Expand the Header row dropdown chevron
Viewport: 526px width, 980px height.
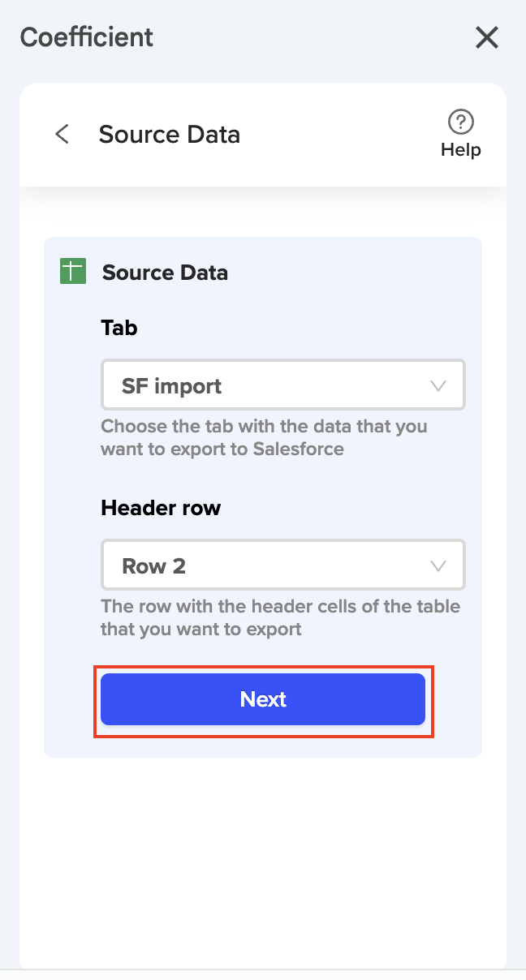pos(438,565)
